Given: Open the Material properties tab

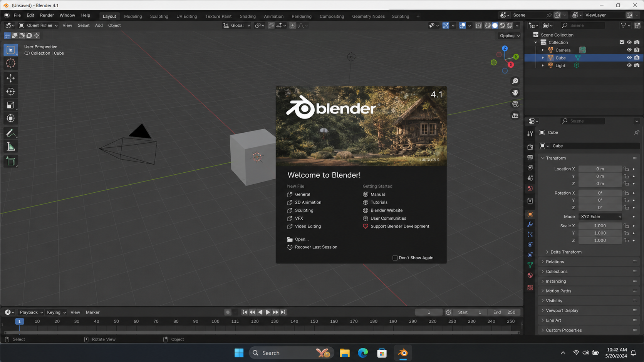Looking at the screenshot, I should (x=530, y=275).
